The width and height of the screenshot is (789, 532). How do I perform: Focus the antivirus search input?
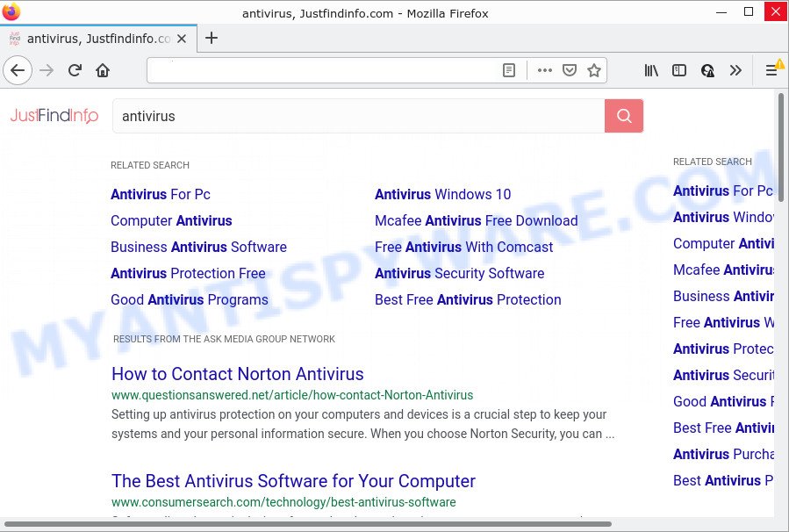pyautogui.click(x=359, y=116)
